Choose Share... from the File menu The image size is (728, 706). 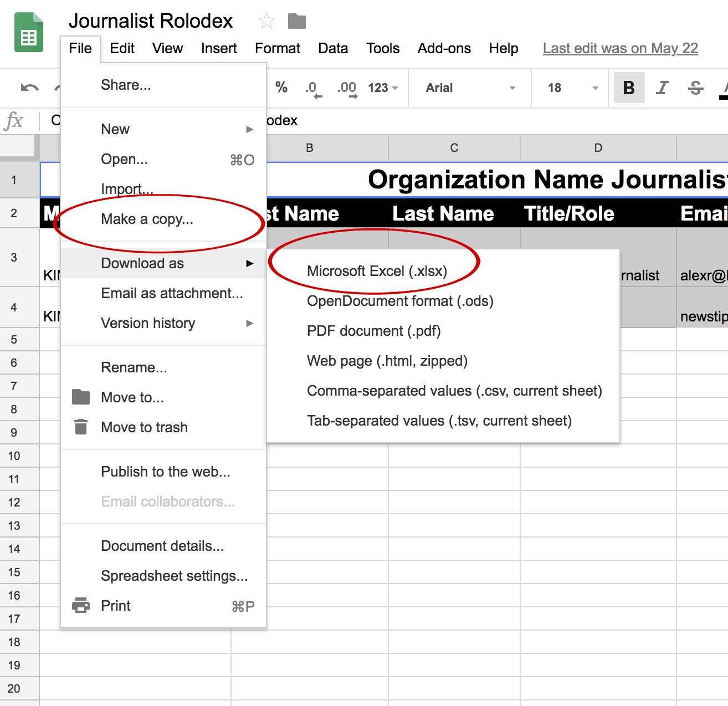[163, 85]
